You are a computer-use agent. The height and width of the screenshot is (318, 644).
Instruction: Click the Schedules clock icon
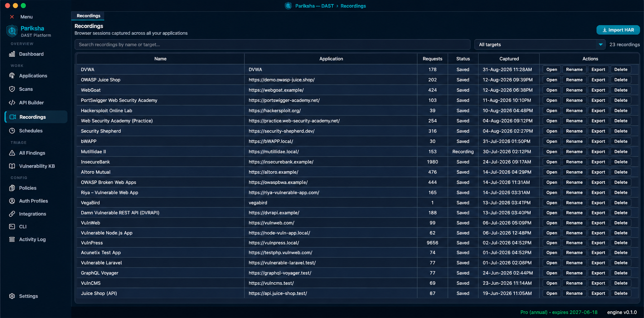[12, 131]
